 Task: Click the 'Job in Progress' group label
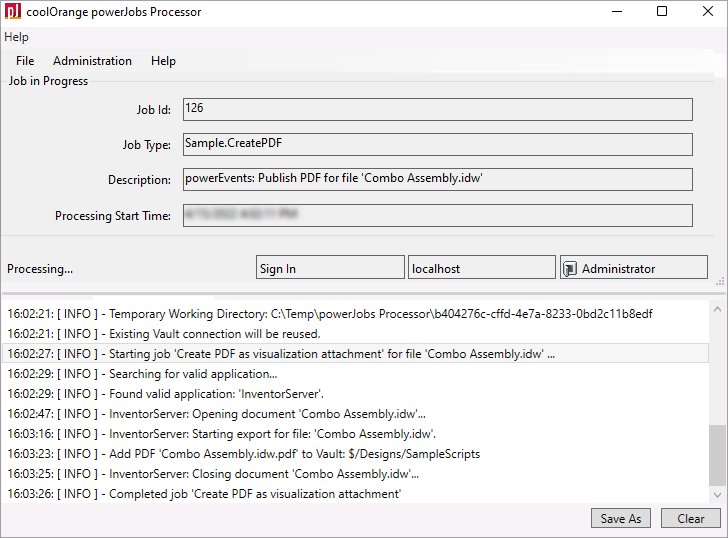pos(48,81)
